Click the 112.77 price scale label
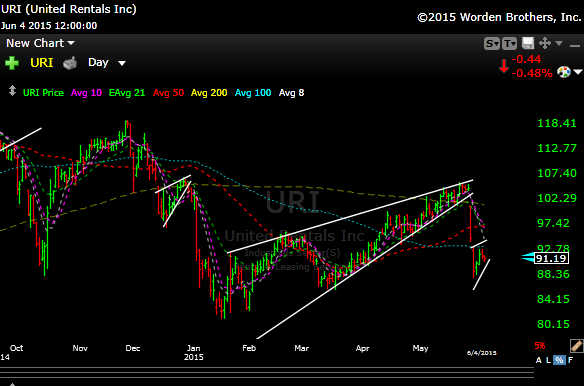 pos(557,148)
